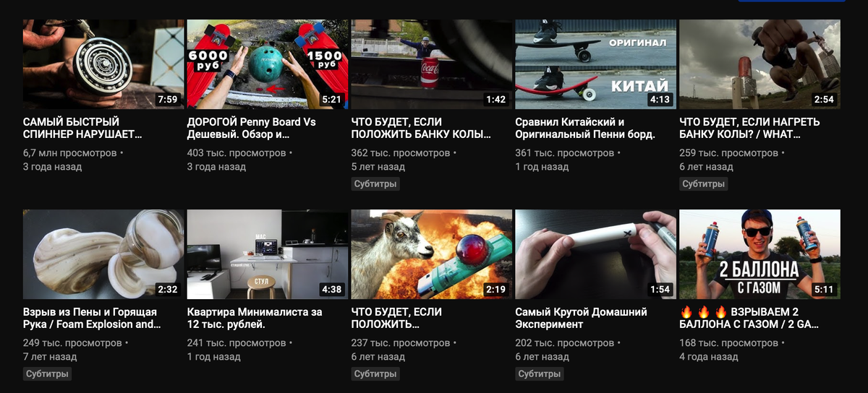Screen dimensions: 868x393
Task: Click title ДОРОГОЙ Penny Board Vs Дешевый
Action: (252, 128)
